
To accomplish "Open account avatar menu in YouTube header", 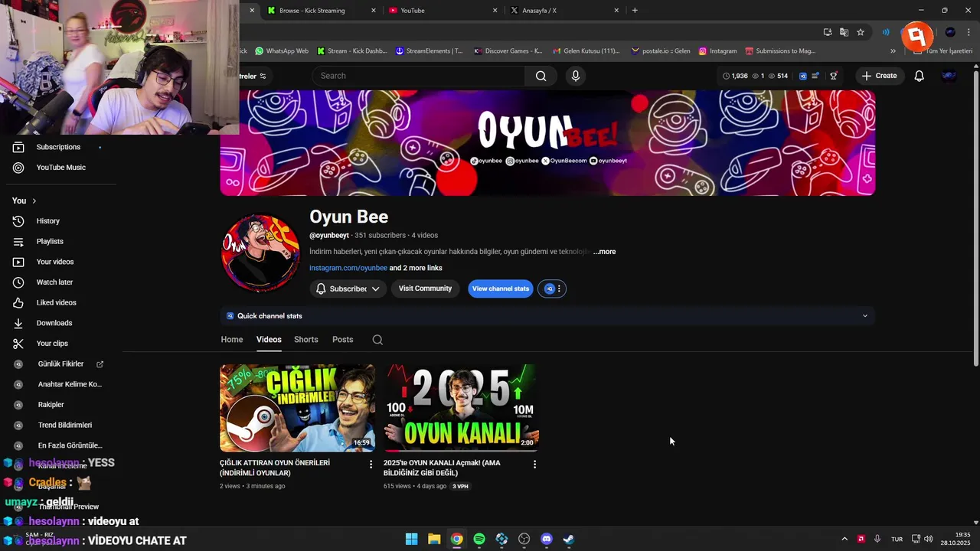I will pos(949,76).
